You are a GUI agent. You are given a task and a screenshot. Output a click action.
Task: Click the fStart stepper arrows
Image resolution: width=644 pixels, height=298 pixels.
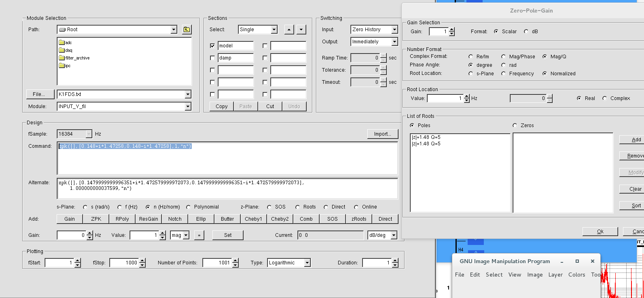coord(78,263)
